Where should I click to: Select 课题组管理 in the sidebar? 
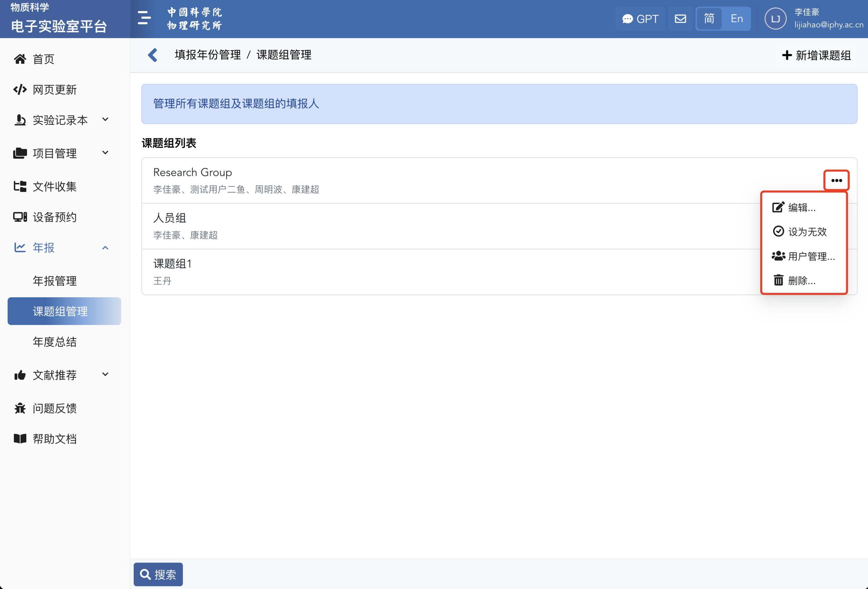click(64, 311)
